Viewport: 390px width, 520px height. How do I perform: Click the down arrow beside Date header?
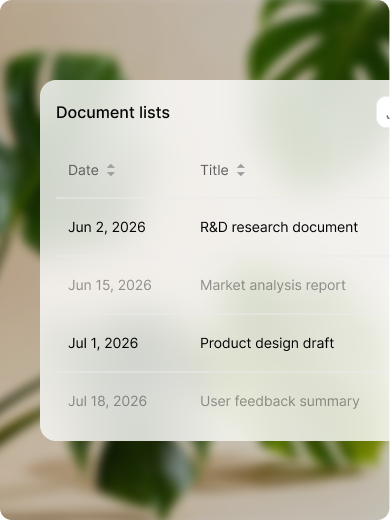click(111, 174)
